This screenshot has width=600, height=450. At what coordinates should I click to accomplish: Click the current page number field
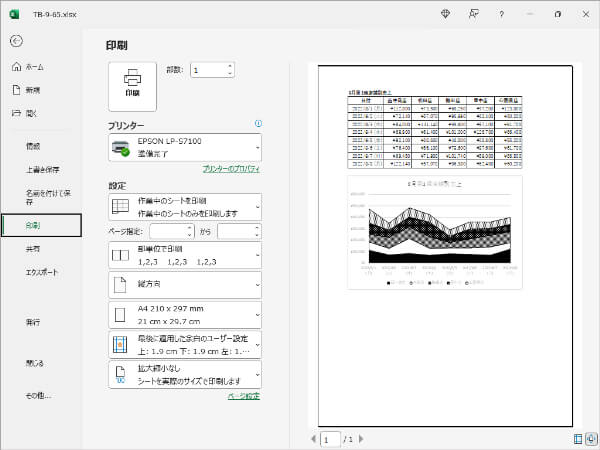pos(328,438)
